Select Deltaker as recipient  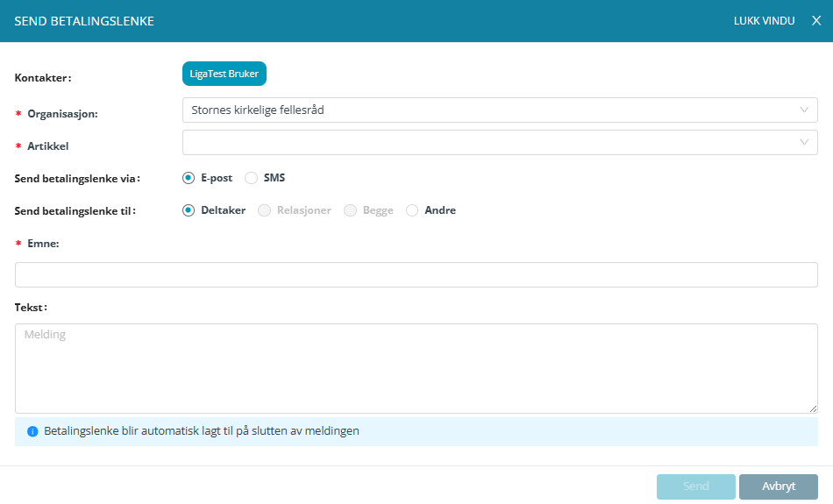189,210
